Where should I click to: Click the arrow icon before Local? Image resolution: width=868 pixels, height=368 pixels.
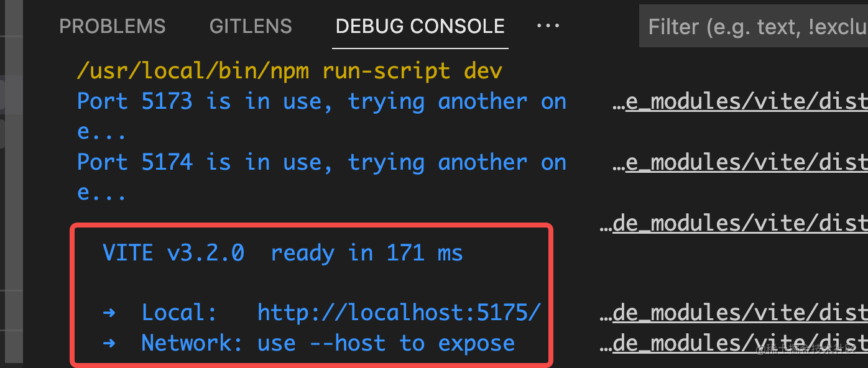click(x=109, y=312)
